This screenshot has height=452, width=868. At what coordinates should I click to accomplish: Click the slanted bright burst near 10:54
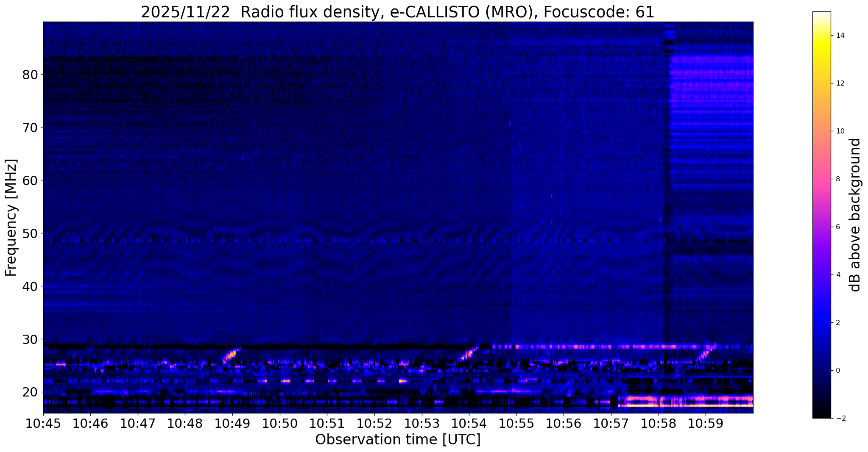tap(468, 354)
